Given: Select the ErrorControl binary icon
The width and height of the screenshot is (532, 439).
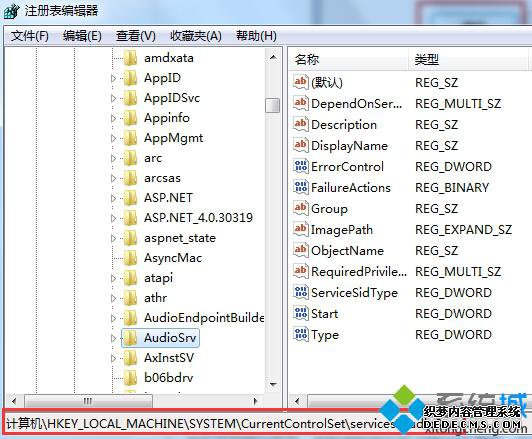Looking at the screenshot, I should [301, 167].
